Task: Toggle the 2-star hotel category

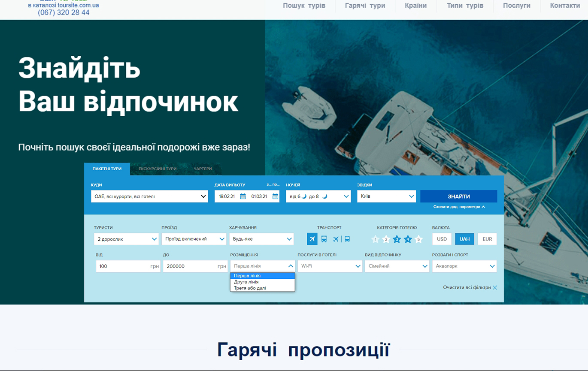Action: click(386, 239)
